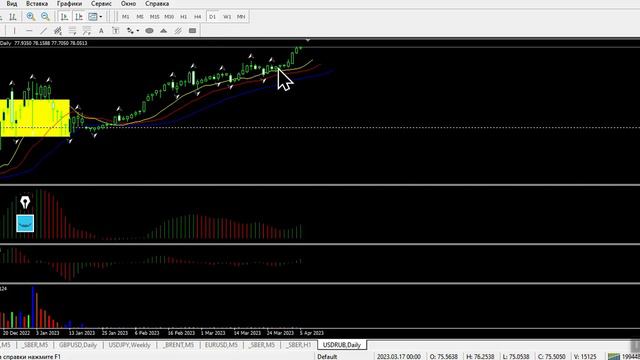
Task: Click the gray chart shift marker triangle
Action: point(308,40)
